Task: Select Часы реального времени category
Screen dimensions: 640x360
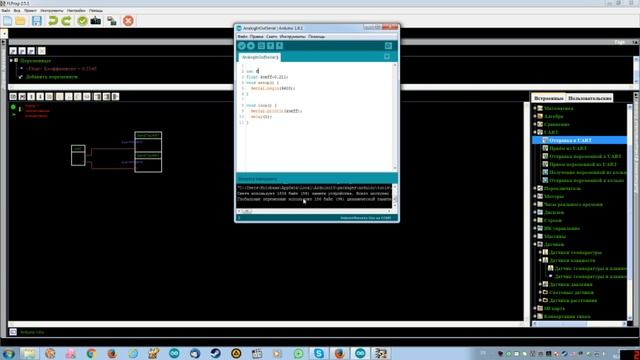Action: pyautogui.click(x=573, y=204)
